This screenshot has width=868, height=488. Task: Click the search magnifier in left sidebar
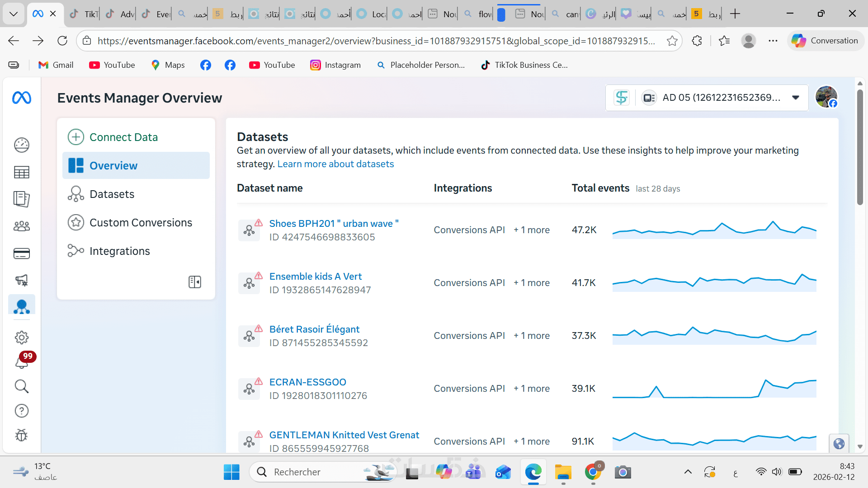point(22,386)
